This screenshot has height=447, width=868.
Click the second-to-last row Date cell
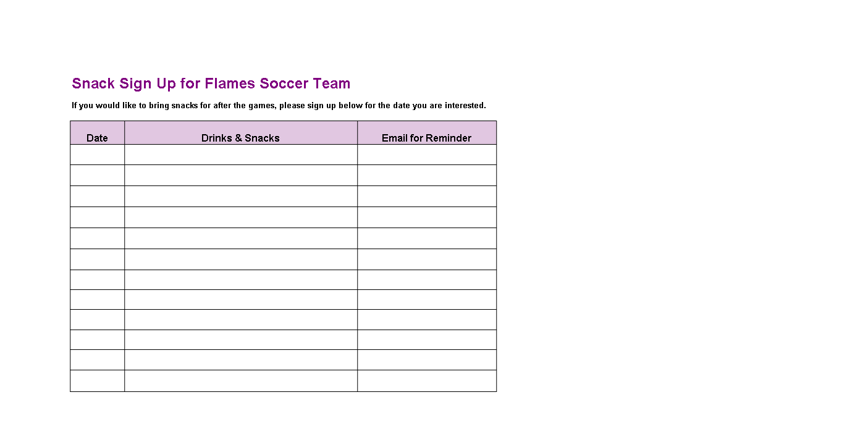click(x=97, y=360)
